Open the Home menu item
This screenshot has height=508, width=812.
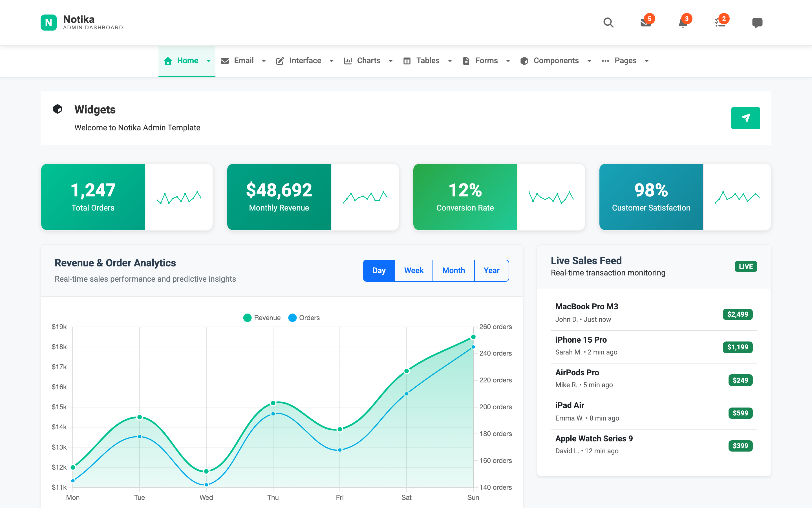[187, 61]
